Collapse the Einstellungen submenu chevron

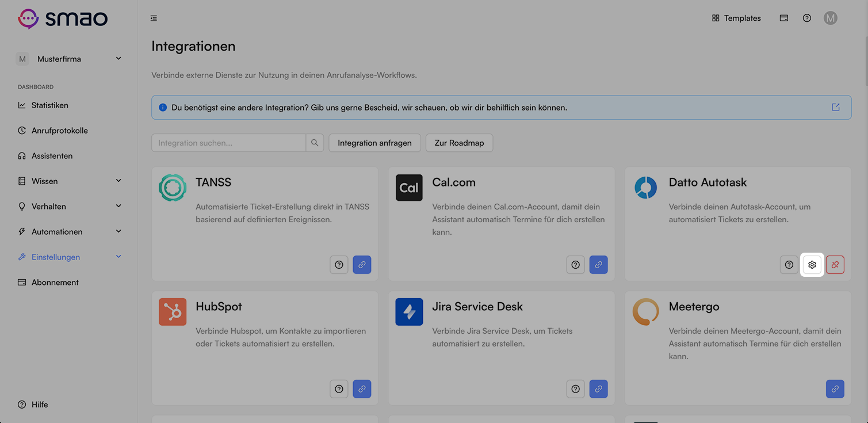point(118,257)
